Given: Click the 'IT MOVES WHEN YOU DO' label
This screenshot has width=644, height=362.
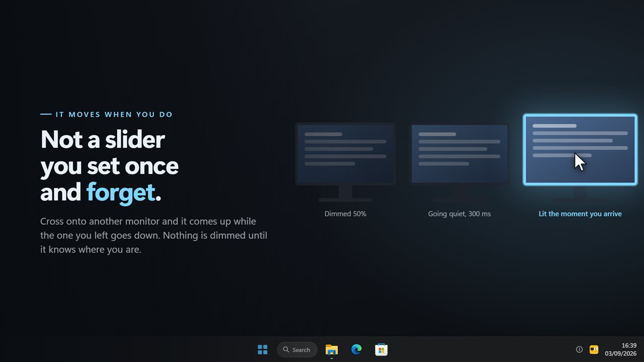Looking at the screenshot, I should coord(114,115).
